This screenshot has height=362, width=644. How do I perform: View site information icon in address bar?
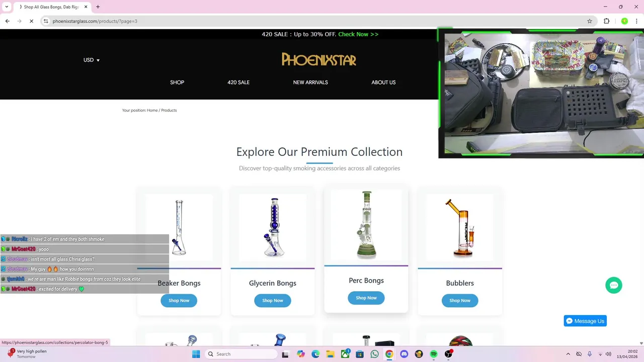point(46,21)
